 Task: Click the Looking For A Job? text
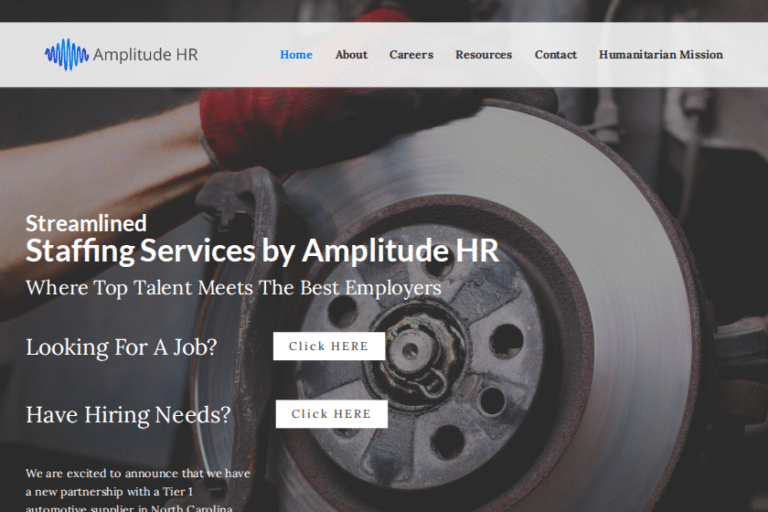121,347
